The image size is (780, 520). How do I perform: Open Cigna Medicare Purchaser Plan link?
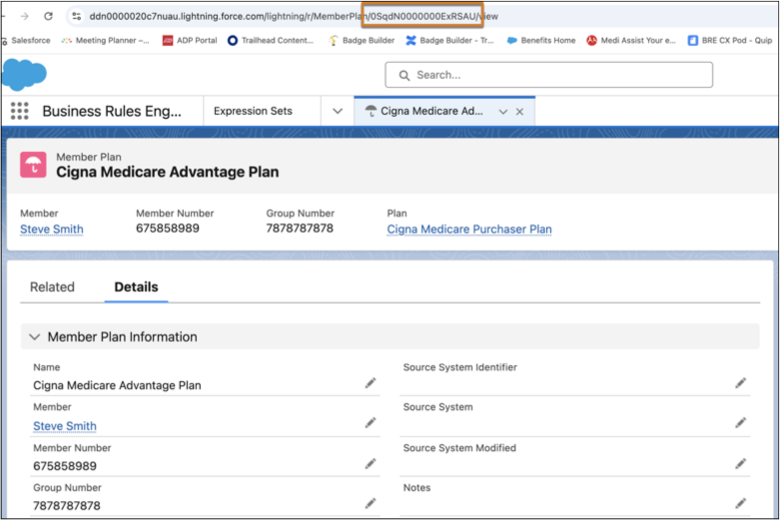pyautogui.click(x=469, y=229)
